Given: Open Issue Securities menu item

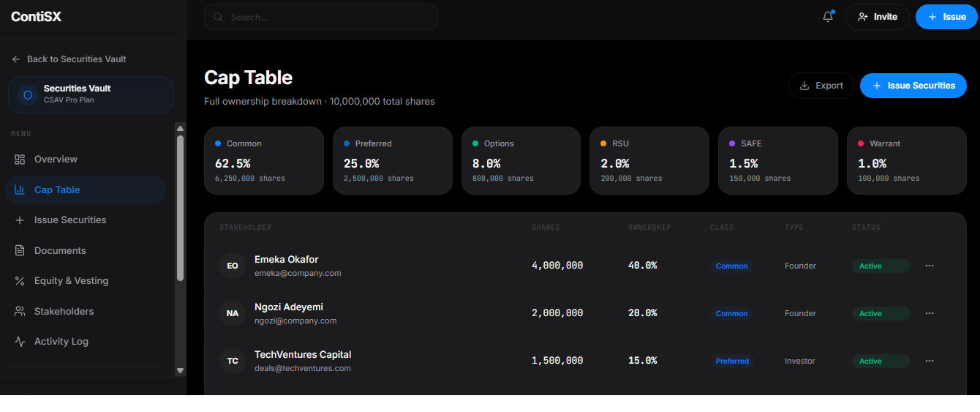Looking at the screenshot, I should [x=86, y=220].
